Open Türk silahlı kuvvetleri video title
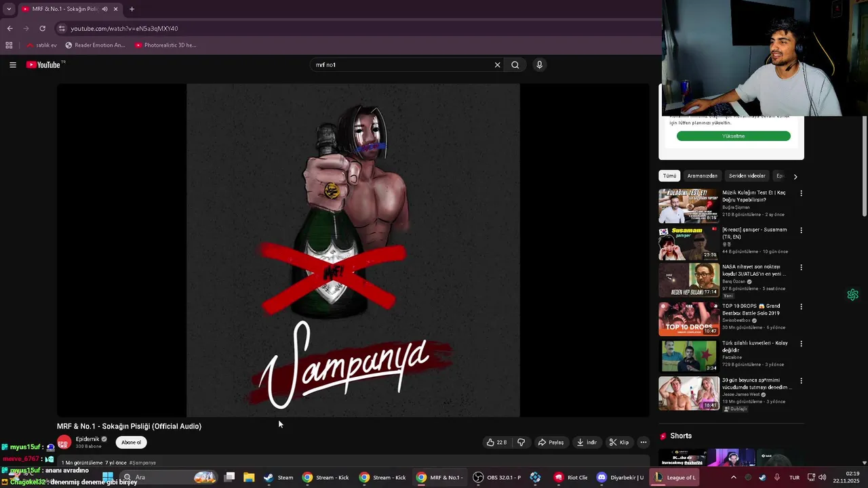The height and width of the screenshot is (488, 868). (x=755, y=347)
